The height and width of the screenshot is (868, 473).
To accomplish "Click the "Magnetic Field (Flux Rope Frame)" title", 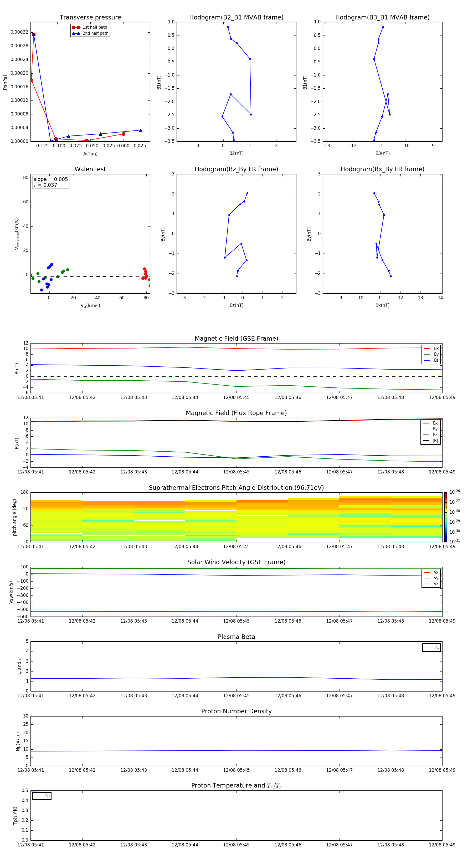I will pyautogui.click(x=236, y=413).
